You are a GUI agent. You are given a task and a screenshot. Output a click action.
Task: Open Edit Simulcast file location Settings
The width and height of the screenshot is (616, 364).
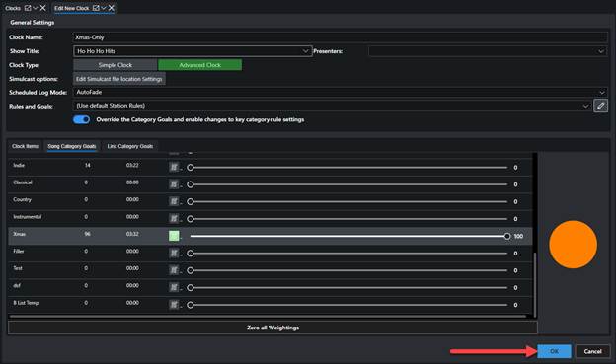coord(119,79)
